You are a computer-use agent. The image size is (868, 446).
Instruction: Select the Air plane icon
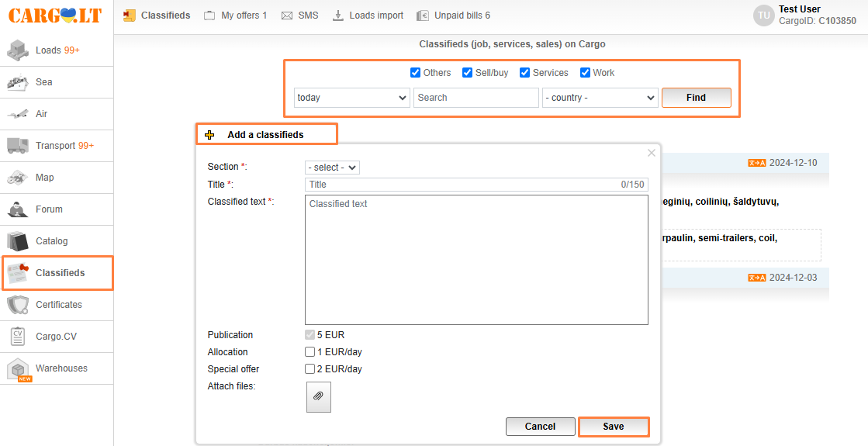tap(18, 114)
